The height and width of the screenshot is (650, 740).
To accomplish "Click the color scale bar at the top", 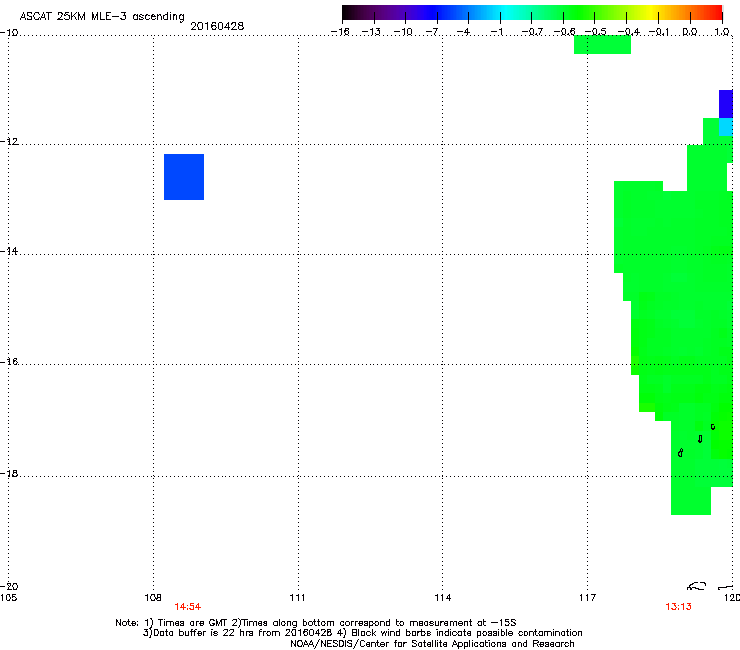I will tap(532, 13).
